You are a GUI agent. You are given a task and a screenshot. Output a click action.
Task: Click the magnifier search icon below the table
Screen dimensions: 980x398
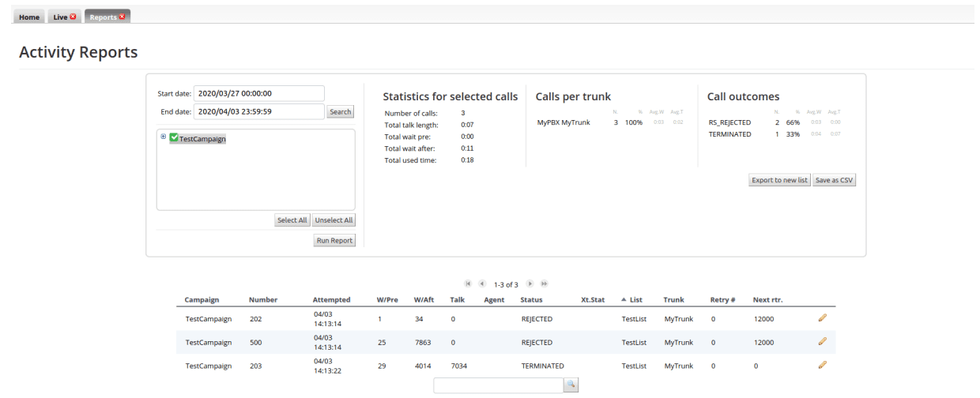point(571,385)
